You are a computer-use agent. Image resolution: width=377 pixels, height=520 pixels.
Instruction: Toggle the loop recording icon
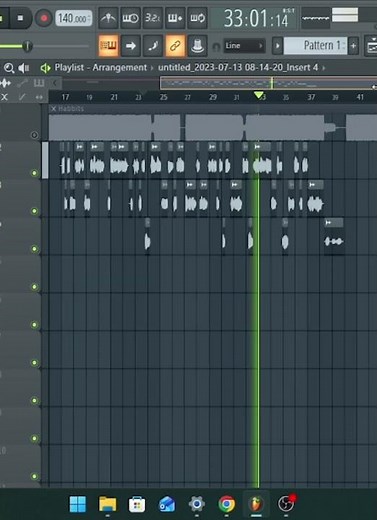pos(197,18)
